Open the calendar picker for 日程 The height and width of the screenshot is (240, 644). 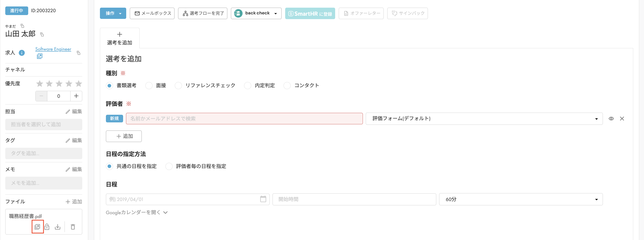click(x=263, y=199)
